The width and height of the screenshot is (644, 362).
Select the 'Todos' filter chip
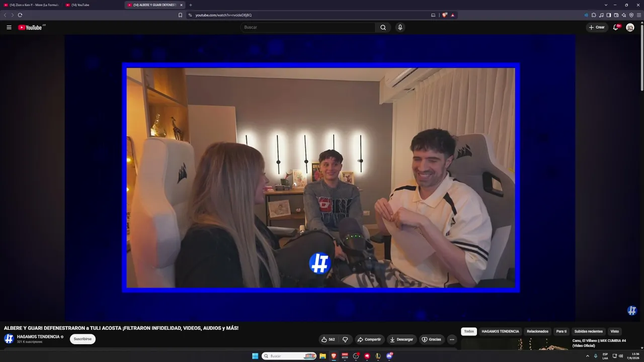click(x=469, y=331)
